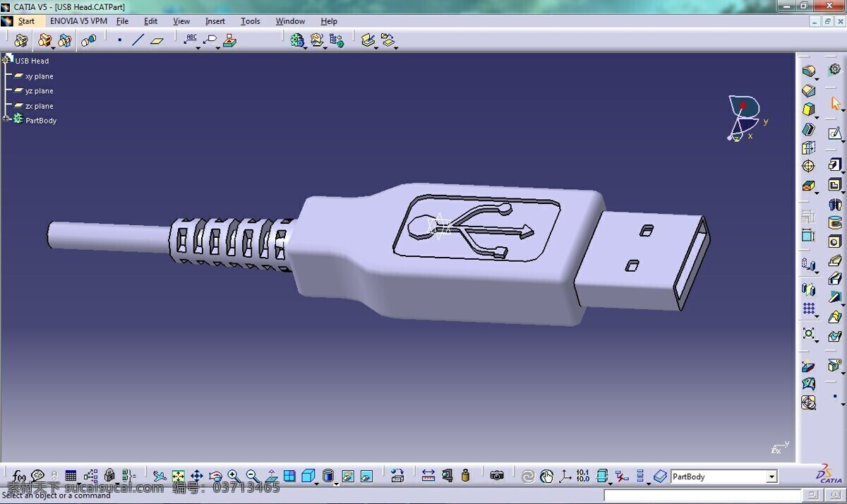Click the Flag Note with Leader icon
The width and height of the screenshot is (847, 504).
210,40
